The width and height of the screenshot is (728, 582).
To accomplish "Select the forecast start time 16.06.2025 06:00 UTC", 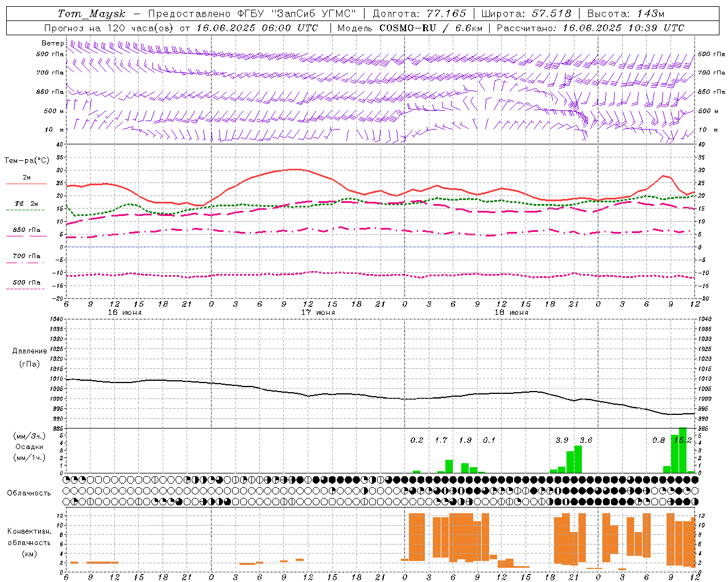I will (x=257, y=28).
